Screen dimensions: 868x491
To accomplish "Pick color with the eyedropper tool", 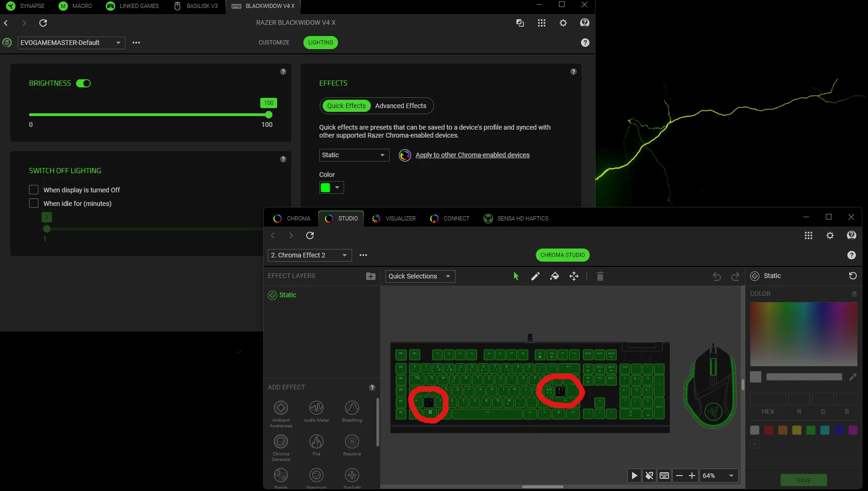I will [x=853, y=377].
